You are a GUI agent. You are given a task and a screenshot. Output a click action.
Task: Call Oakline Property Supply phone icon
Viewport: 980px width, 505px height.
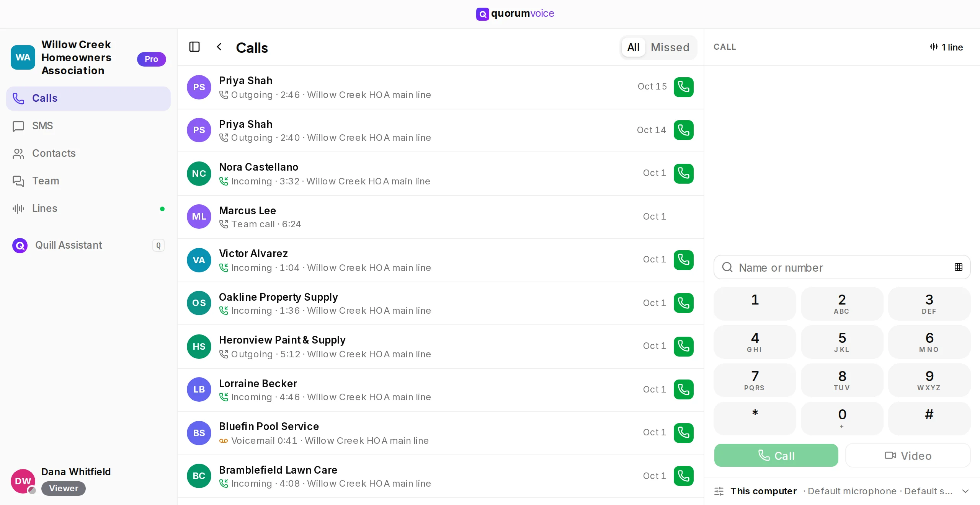(x=684, y=303)
